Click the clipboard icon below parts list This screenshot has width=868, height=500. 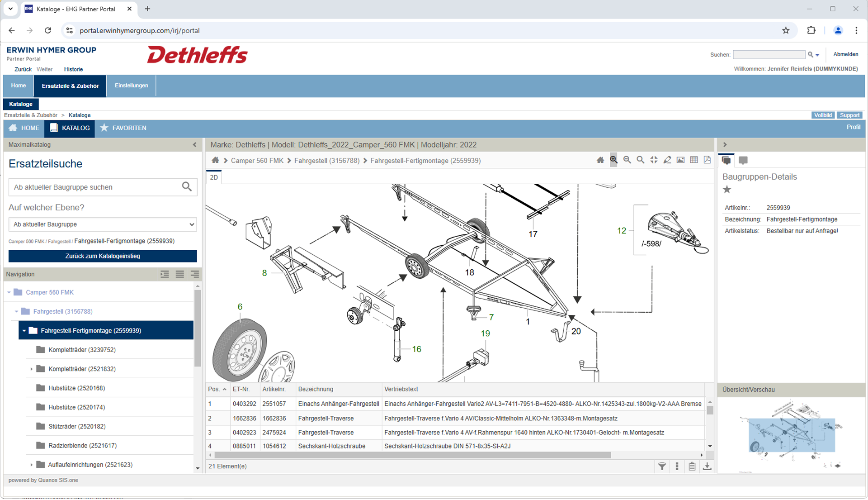pyautogui.click(x=692, y=467)
